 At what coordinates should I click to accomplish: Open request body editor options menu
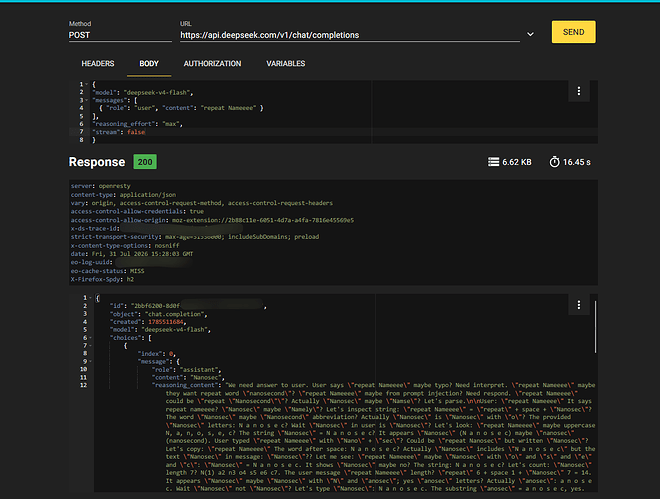pos(579,91)
